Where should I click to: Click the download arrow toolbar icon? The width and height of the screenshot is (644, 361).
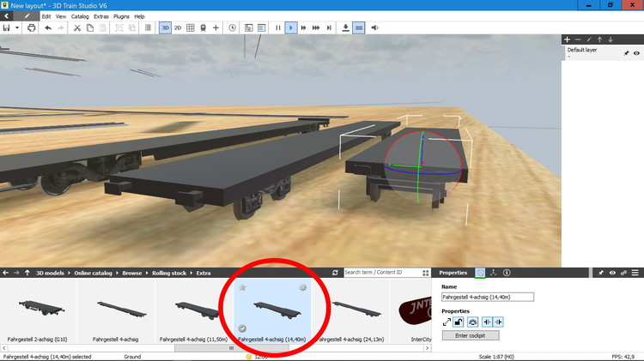point(345,28)
